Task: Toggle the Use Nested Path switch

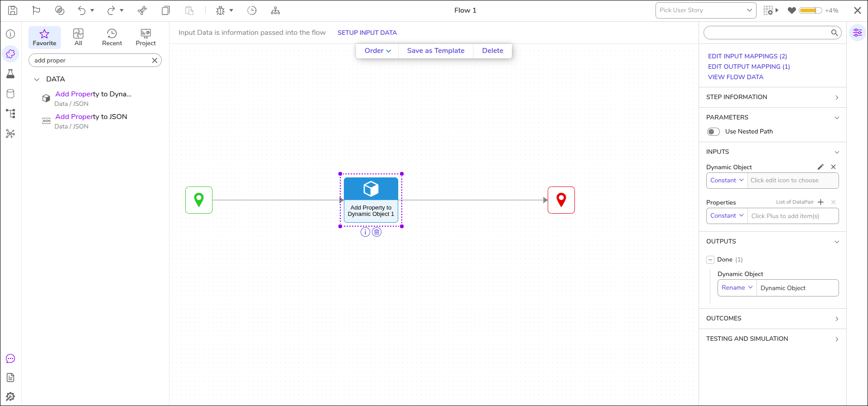Action: pos(713,132)
